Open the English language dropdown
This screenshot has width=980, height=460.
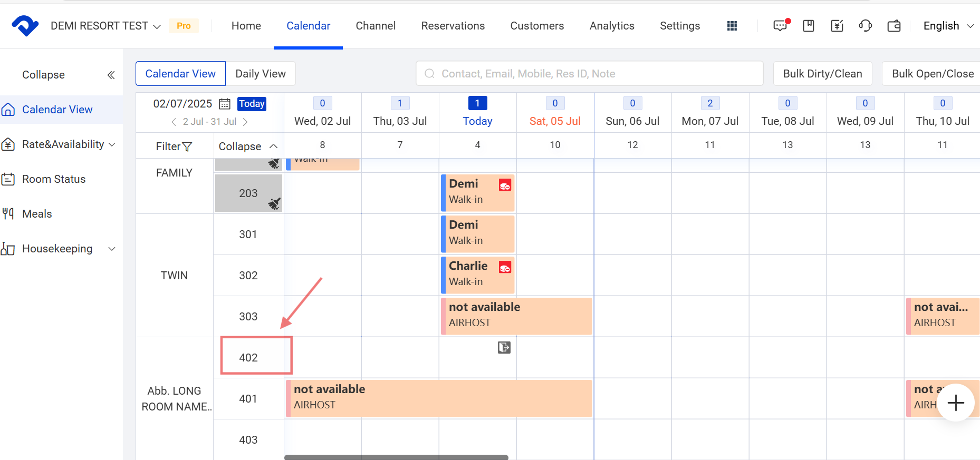pos(948,26)
